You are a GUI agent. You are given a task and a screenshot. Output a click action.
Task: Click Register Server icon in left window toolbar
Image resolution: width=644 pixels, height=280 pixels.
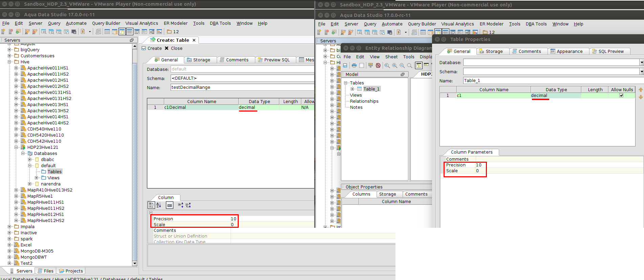(x=3, y=32)
